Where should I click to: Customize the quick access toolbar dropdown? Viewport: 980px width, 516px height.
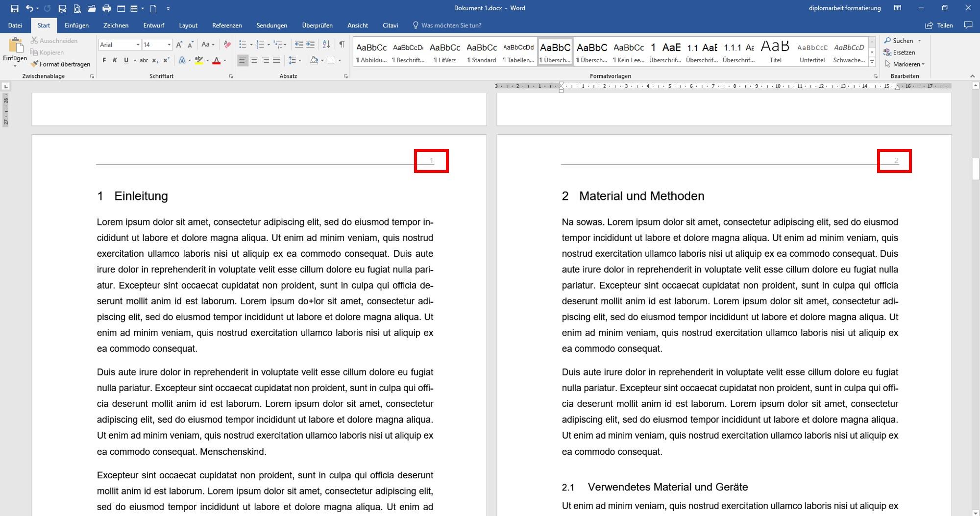[168, 8]
